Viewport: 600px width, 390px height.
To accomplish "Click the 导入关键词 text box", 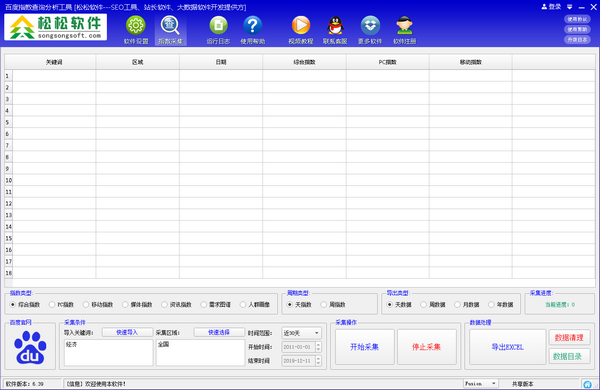I will pyautogui.click(x=108, y=352).
